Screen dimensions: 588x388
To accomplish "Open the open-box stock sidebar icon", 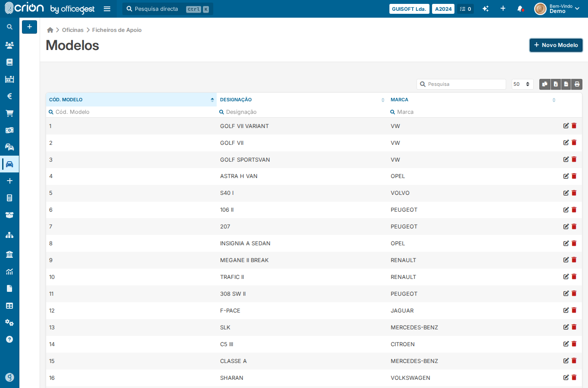I will (9, 215).
